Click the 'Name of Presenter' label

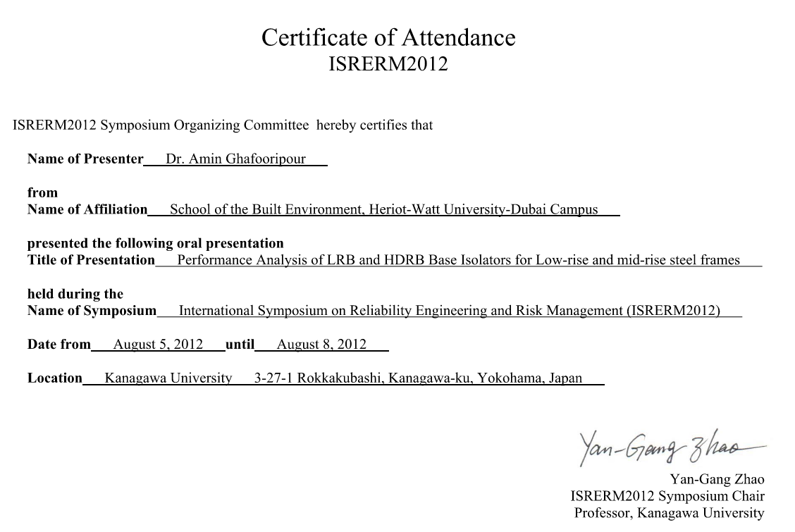click(x=85, y=159)
